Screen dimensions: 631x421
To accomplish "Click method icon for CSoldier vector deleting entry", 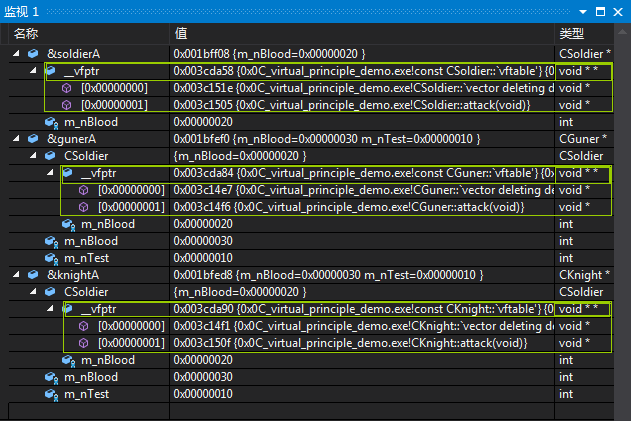I will click(67, 88).
